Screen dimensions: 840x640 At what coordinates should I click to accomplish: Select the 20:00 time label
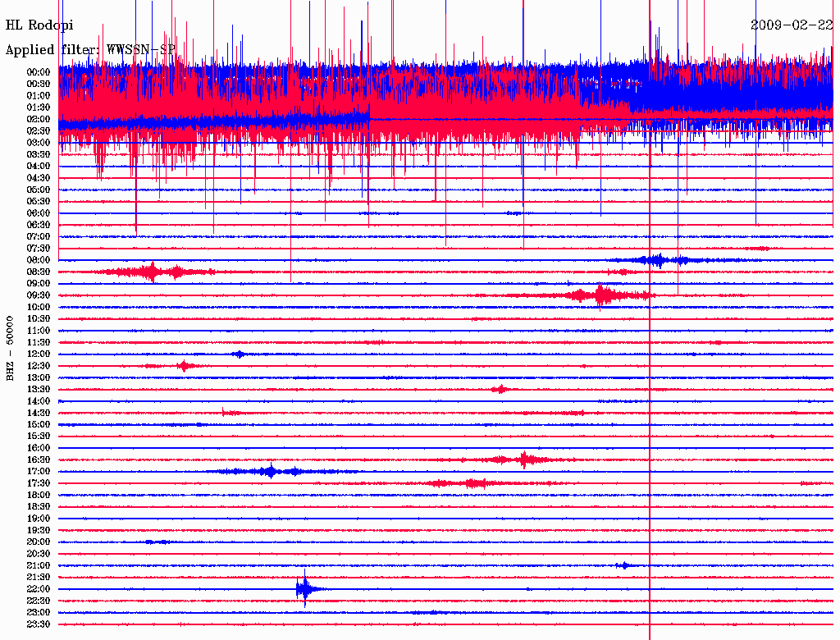coord(39,542)
